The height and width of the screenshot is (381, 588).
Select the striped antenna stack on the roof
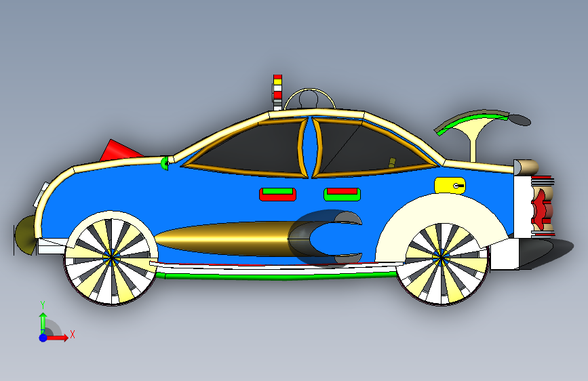pos(277,92)
